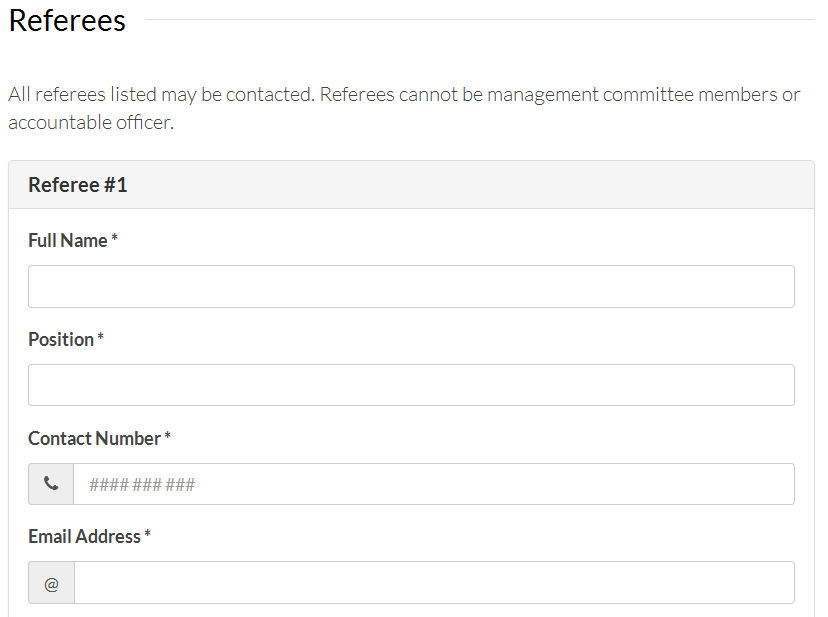This screenshot has height=617, width=828.
Task: Click the words 'accountable officer'
Action: click(x=90, y=123)
